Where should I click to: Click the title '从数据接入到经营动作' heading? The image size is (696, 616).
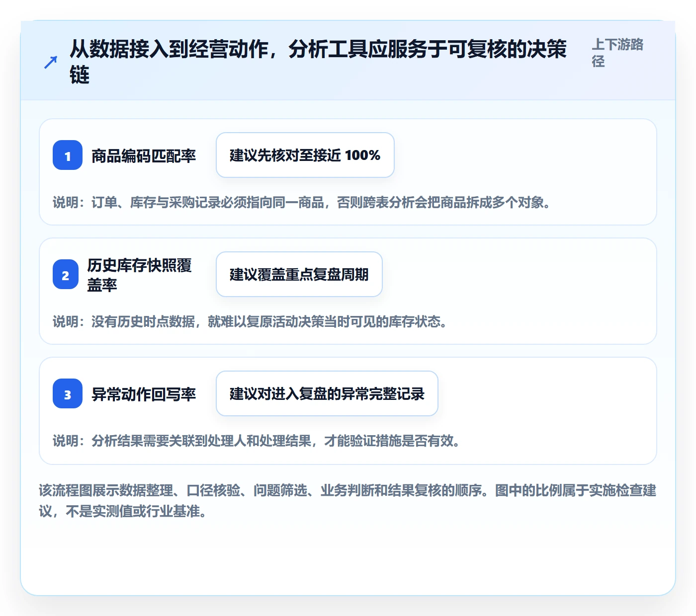(318, 62)
